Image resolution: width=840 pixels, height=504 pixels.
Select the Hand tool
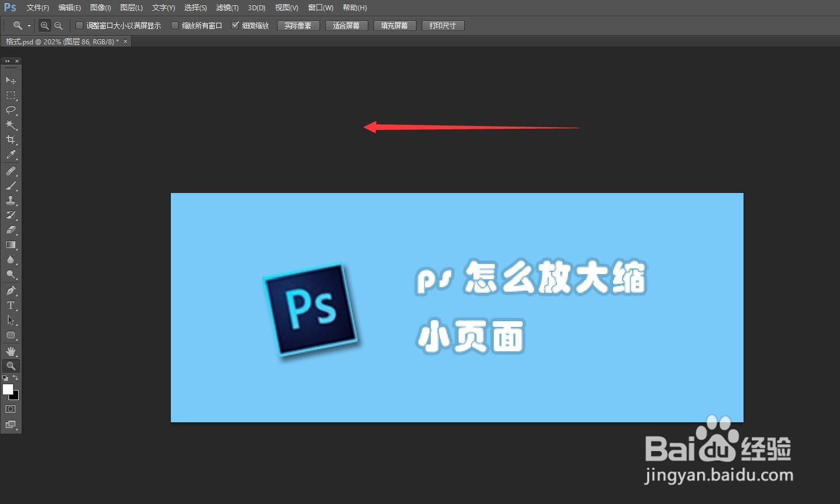[11, 350]
